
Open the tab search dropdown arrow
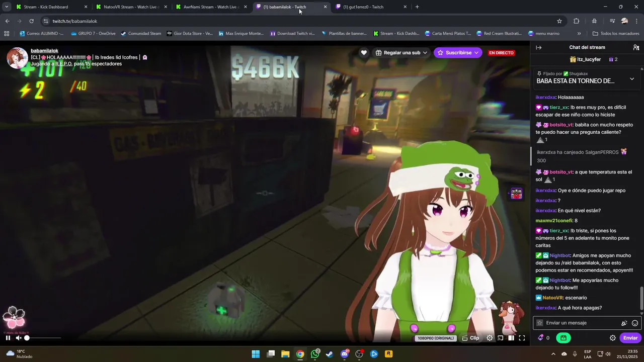[7, 7]
